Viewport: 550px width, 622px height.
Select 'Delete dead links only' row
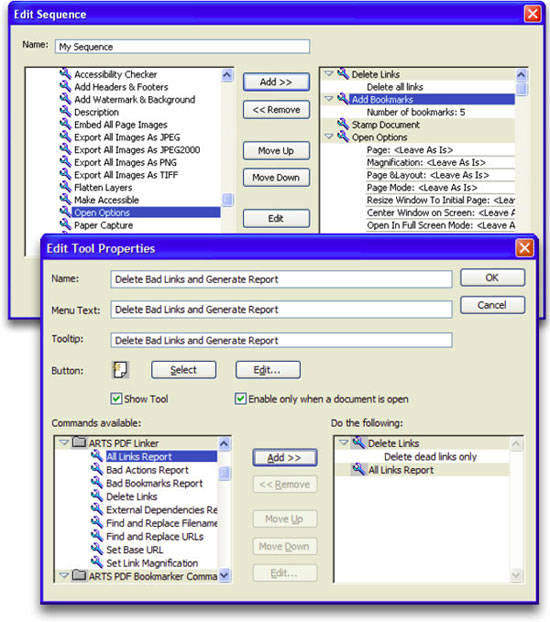coord(431,457)
